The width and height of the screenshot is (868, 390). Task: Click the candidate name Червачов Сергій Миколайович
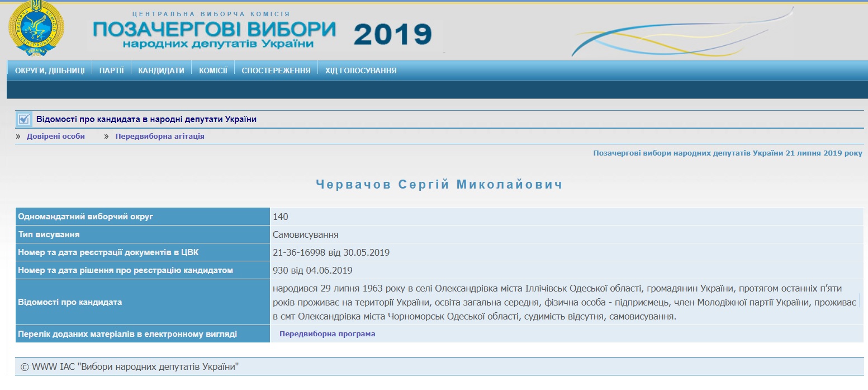(439, 185)
